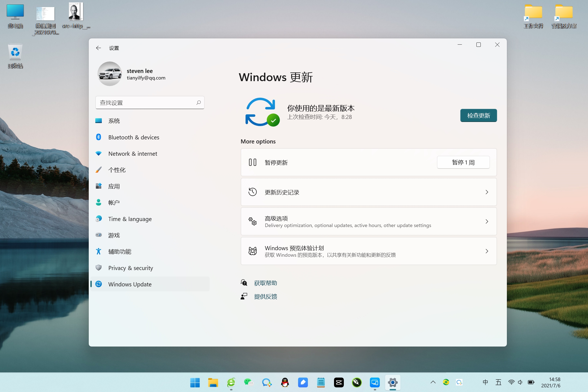
Task: Open Bluetooth & devices settings
Action: point(134,137)
